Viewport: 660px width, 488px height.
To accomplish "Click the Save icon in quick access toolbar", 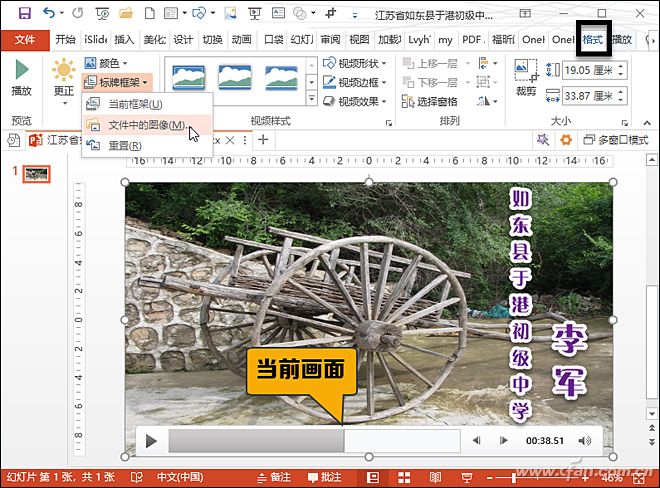I will 24,13.
